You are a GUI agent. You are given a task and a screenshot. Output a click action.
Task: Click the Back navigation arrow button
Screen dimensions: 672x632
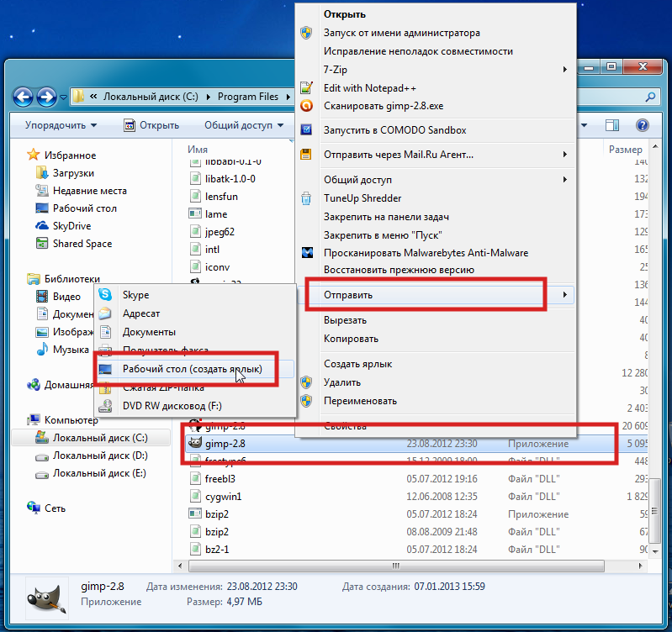24,97
